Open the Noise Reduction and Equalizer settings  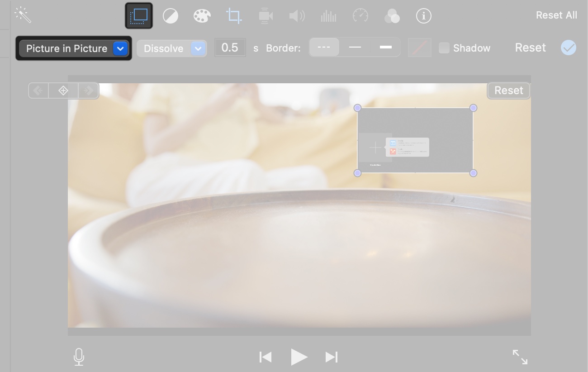[329, 16]
